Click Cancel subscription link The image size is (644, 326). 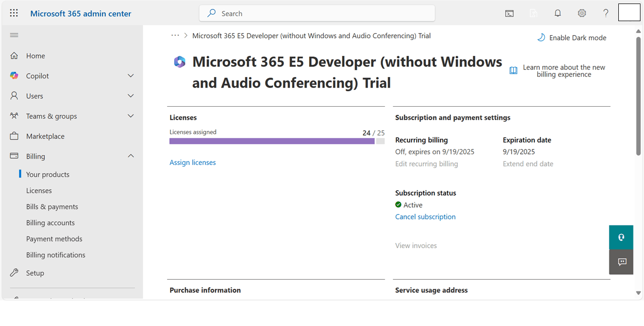tap(425, 217)
